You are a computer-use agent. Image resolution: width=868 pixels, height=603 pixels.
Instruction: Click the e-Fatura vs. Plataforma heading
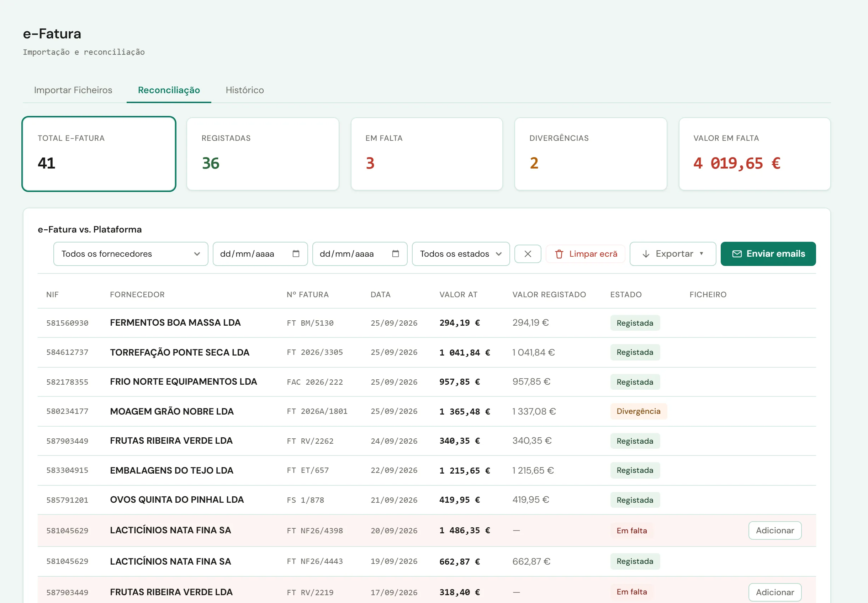pos(90,229)
